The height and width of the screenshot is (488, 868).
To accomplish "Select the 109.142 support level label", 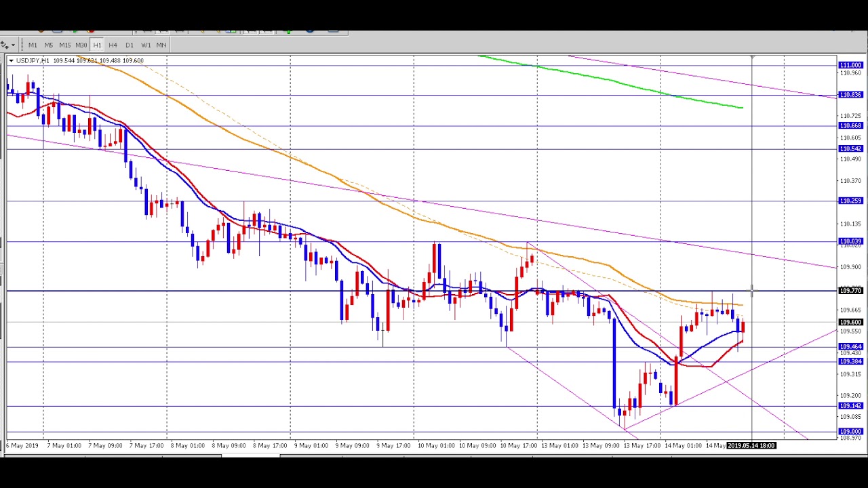I will pos(850,406).
